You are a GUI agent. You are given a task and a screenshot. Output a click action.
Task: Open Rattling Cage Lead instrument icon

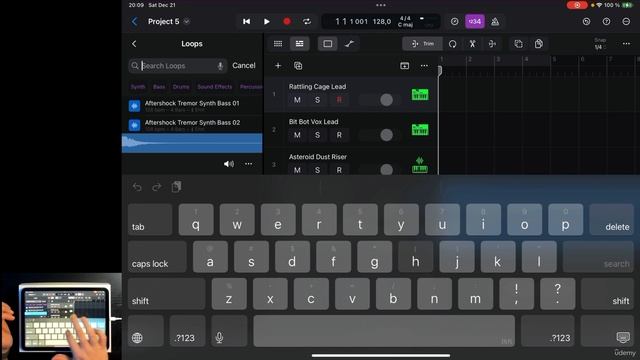[420, 95]
